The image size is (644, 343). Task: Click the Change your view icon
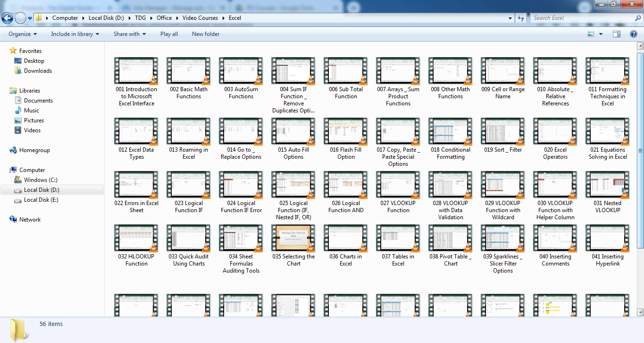click(x=591, y=34)
